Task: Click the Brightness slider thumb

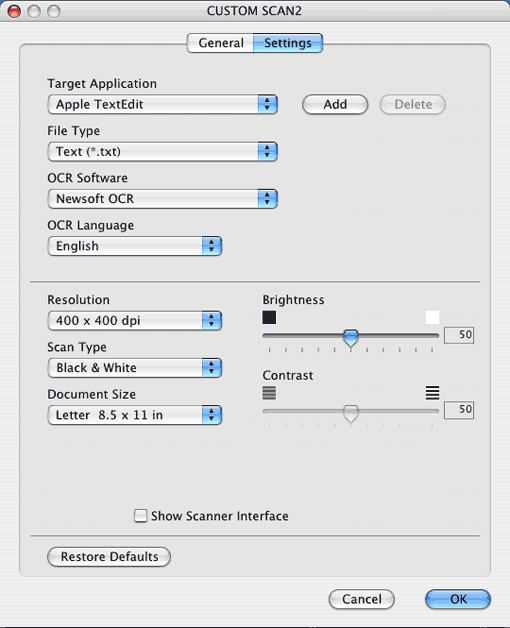Action: [x=351, y=338]
